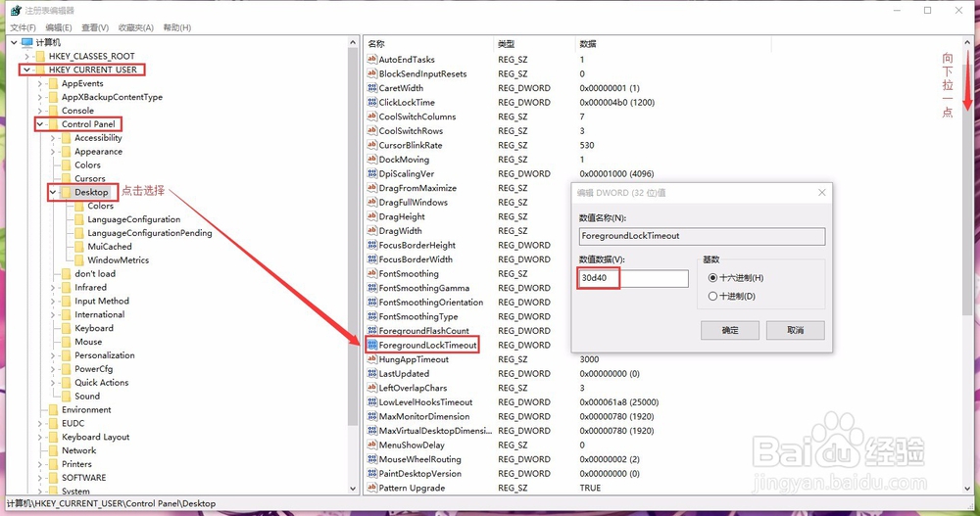Expand the Input Method node
This screenshot has height=516, width=980.
tap(53, 302)
